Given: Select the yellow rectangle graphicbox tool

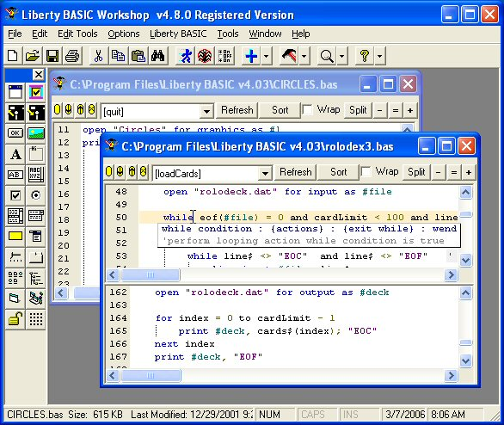Looking at the screenshot, I should click(15, 237).
